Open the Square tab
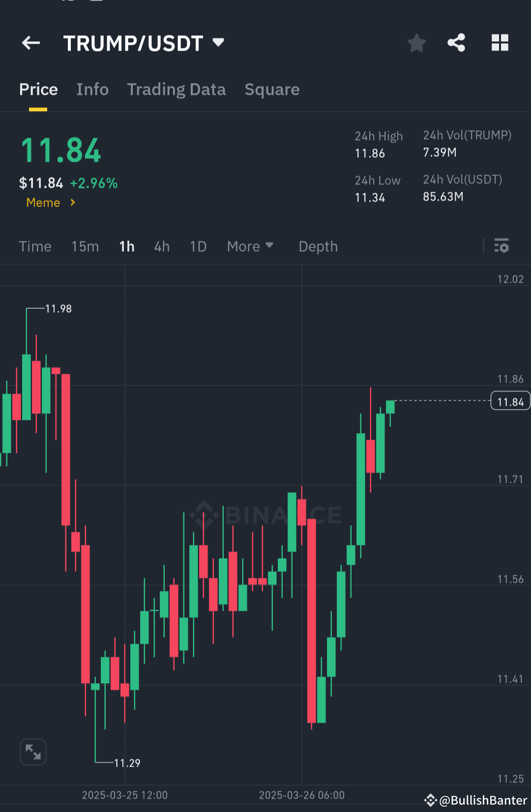Viewport: 531px width, 812px height. (272, 90)
